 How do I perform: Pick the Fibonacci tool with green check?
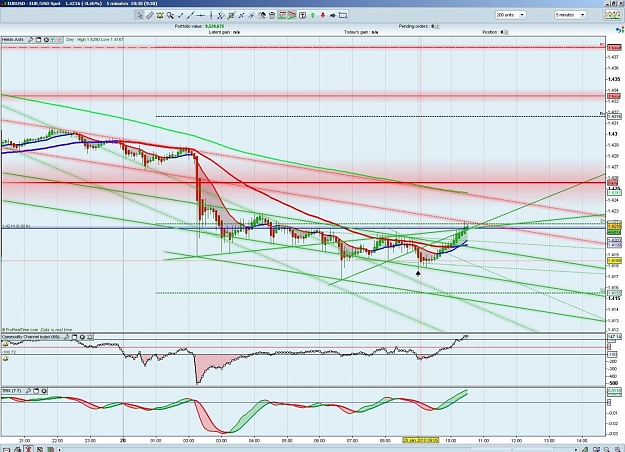(232, 16)
